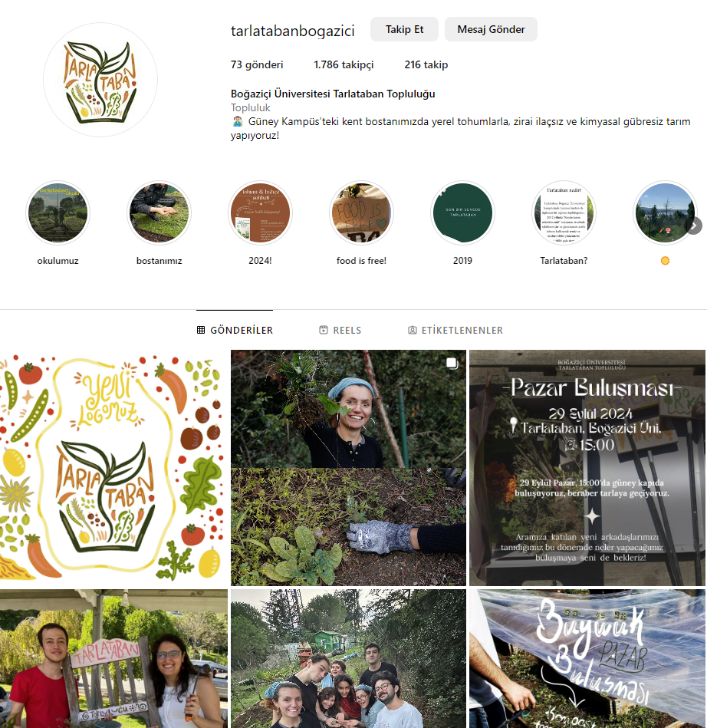Switch to the REELS tab

(x=340, y=330)
